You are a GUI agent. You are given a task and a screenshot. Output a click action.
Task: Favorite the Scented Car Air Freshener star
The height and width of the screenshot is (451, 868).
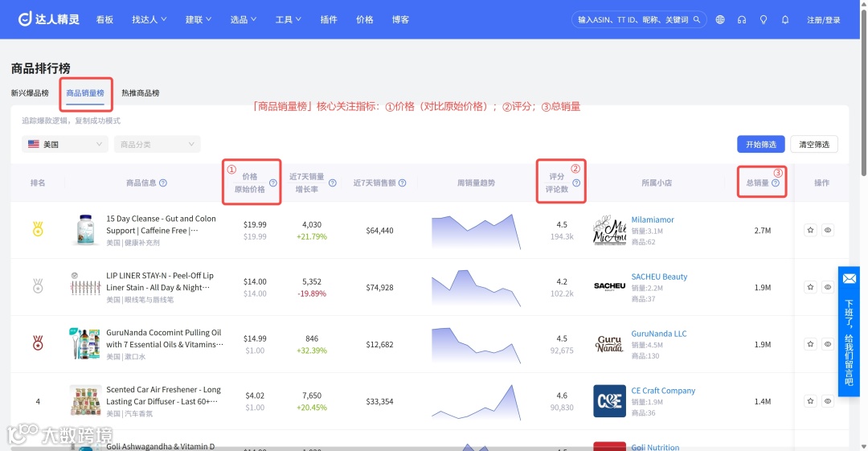point(810,401)
